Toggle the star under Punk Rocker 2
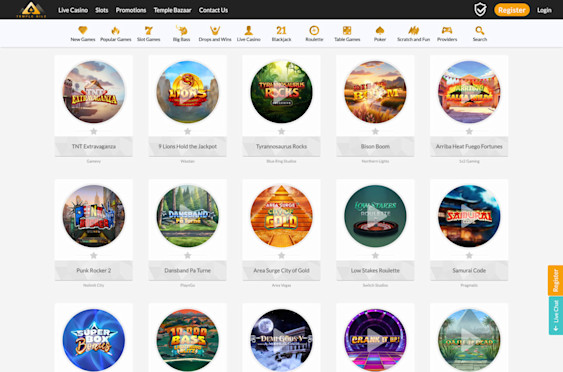Image resolution: width=563 pixels, height=372 pixels. [94, 255]
